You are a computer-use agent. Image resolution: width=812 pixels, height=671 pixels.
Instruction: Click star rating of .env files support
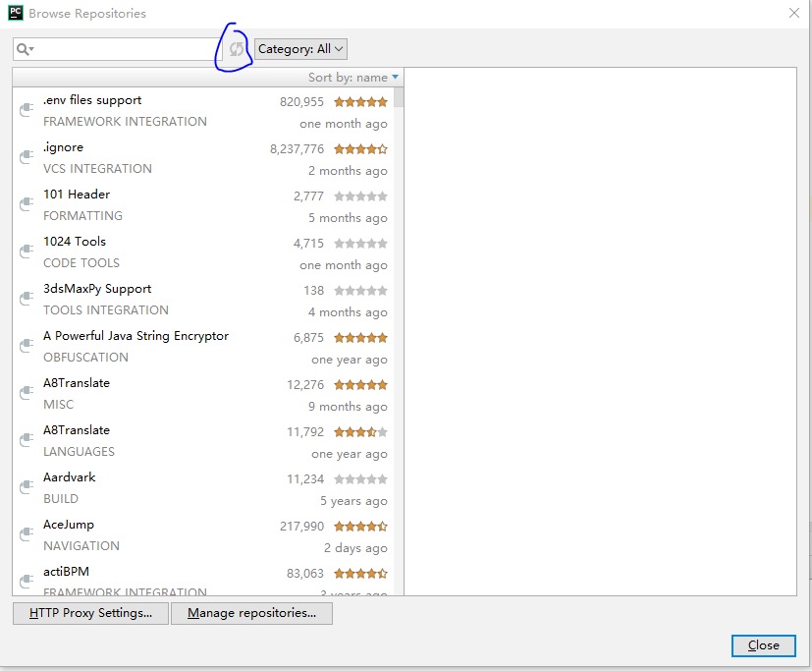(360, 101)
